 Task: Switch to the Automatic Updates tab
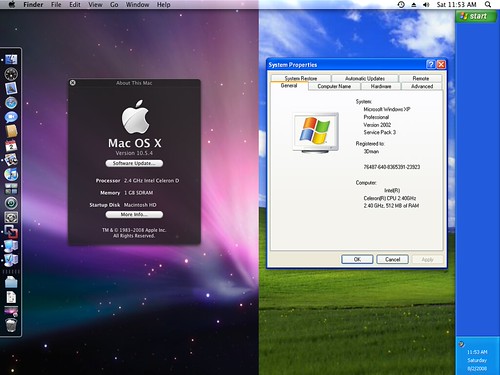tap(365, 78)
